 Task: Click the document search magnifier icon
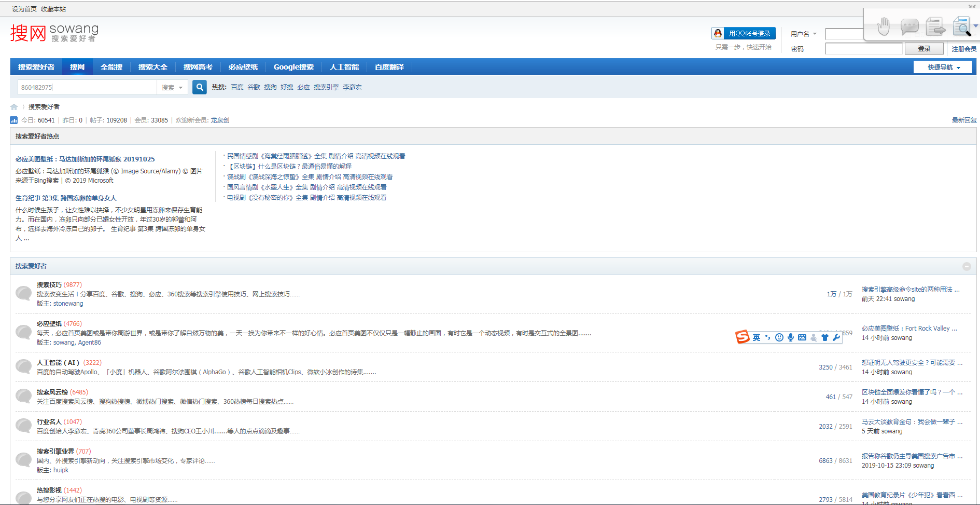point(962,26)
